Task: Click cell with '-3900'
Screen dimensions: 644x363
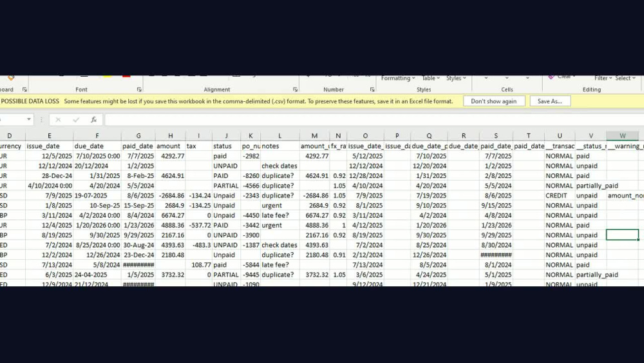Action: (x=250, y=235)
